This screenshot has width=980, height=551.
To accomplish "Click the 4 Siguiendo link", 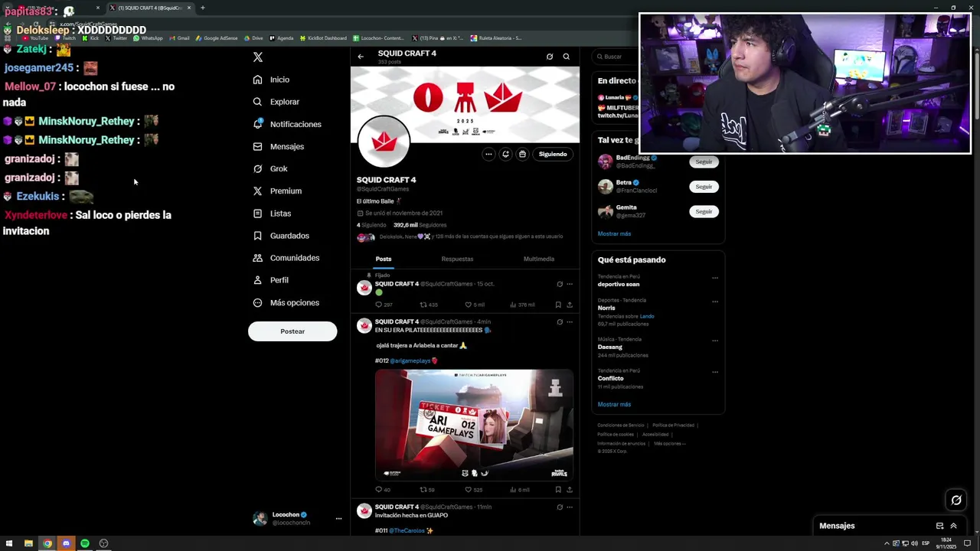I will [x=371, y=225].
